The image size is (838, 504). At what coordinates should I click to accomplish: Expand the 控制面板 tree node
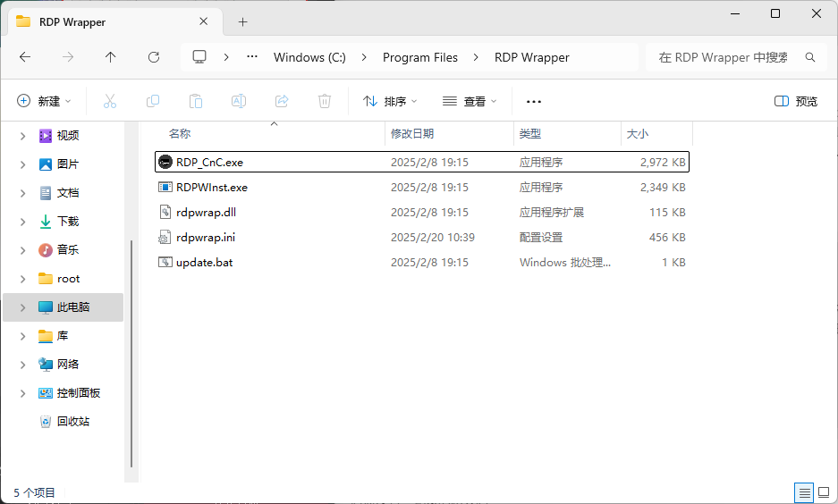coord(22,393)
